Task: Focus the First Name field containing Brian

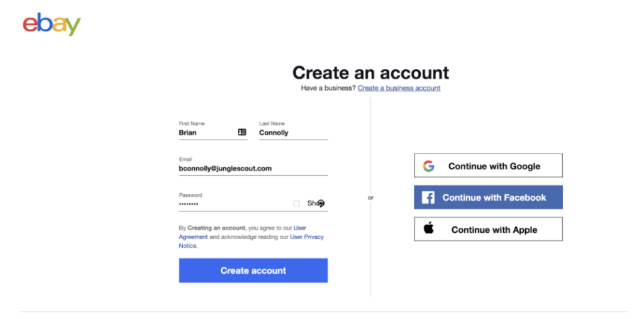Action: pyautogui.click(x=204, y=133)
